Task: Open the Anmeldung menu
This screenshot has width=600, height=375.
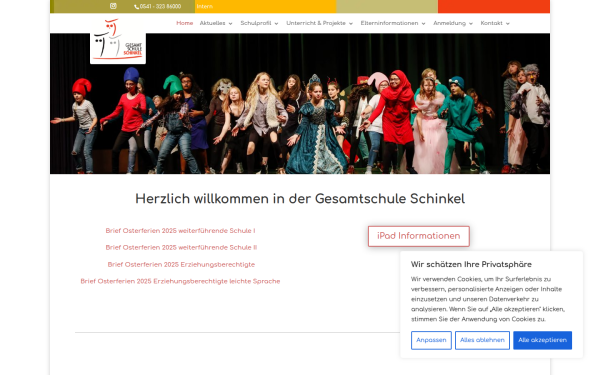Action: [449, 23]
